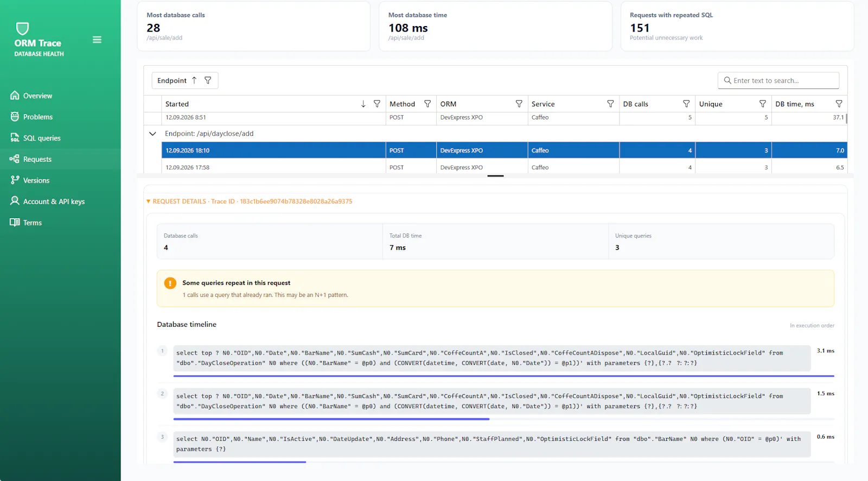This screenshot has width=868, height=481.
Task: Click the 0.6 ms duration label
Action: pyautogui.click(x=826, y=436)
